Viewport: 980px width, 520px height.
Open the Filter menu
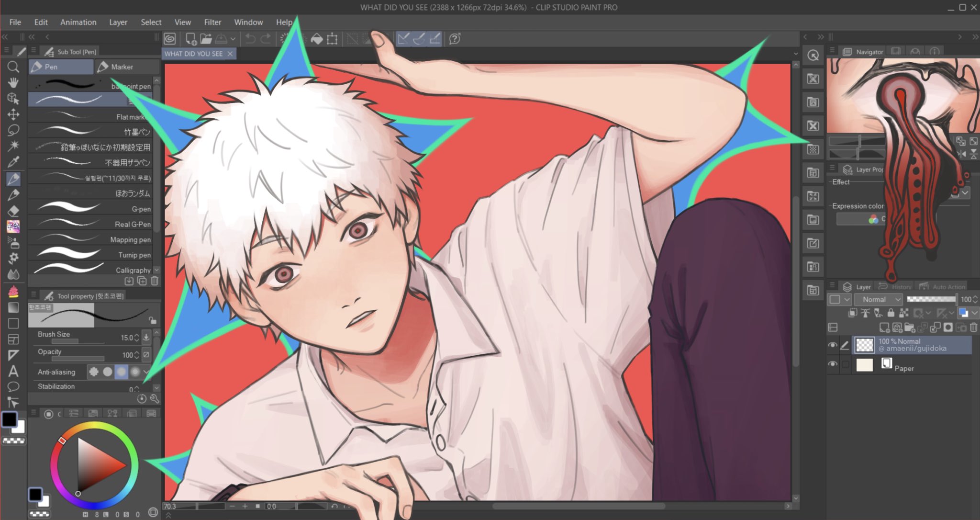[x=212, y=22]
